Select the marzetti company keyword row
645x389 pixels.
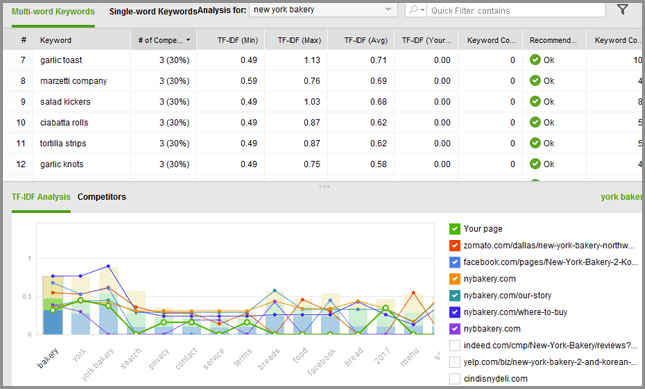coord(322,81)
